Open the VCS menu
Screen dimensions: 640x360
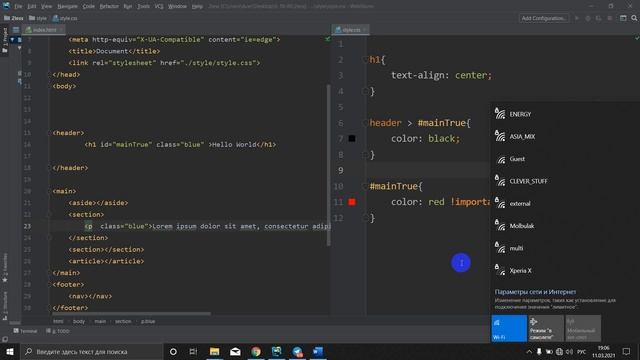pos(159,7)
